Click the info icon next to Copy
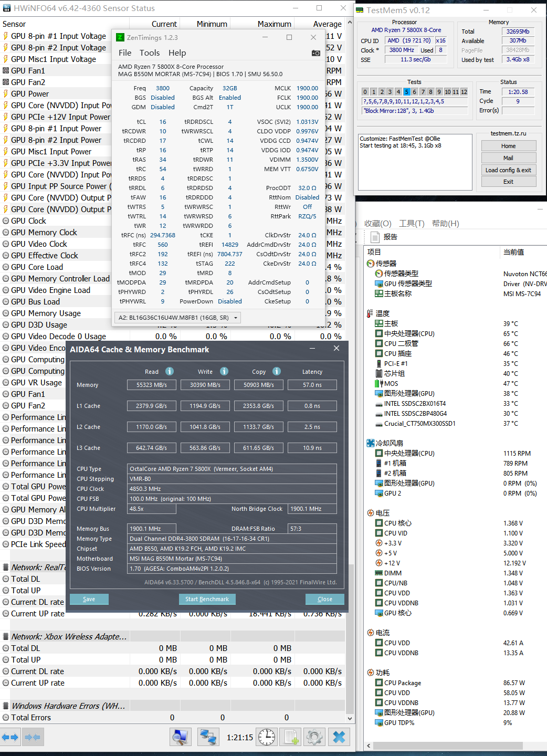The width and height of the screenshot is (547, 756). (x=277, y=371)
